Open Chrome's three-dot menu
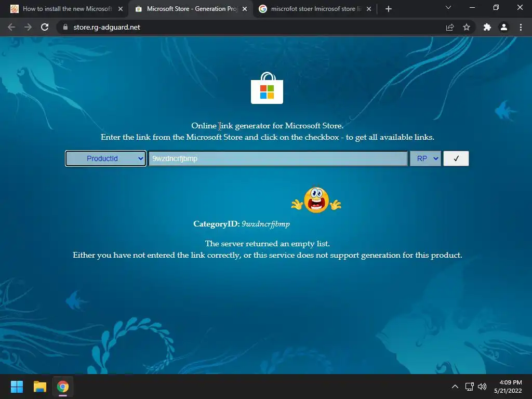 tap(521, 27)
